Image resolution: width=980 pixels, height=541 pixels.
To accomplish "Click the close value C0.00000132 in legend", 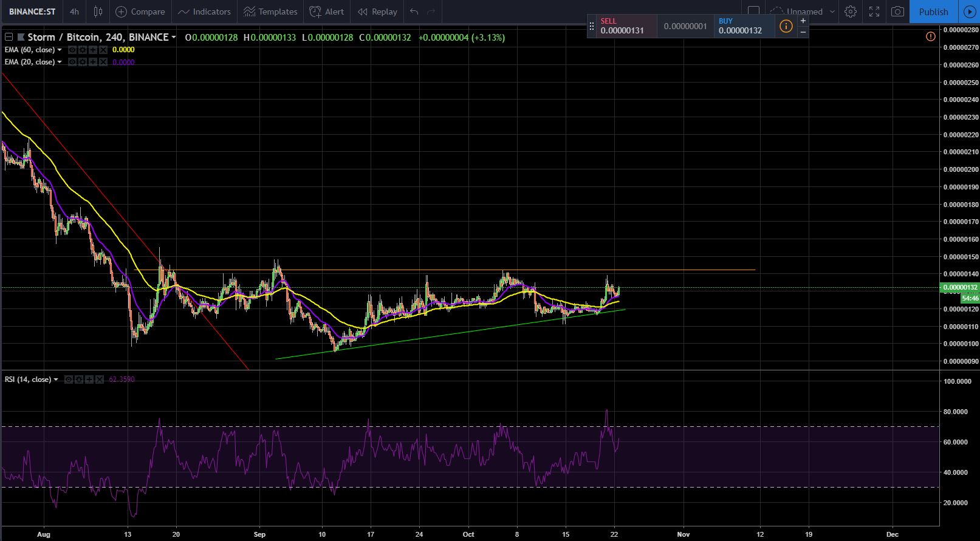I will pyautogui.click(x=385, y=38).
